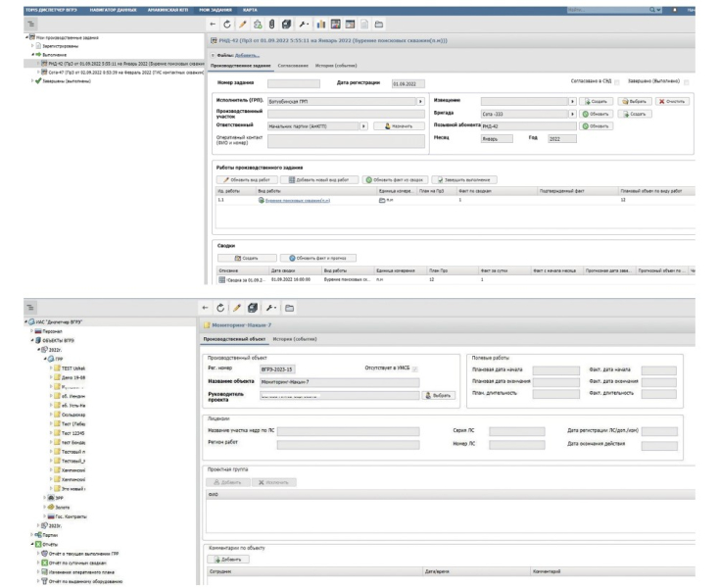Open the 'Извещение' dropdown arrow
Viewport: 719px width, 588px height.
tap(572, 101)
